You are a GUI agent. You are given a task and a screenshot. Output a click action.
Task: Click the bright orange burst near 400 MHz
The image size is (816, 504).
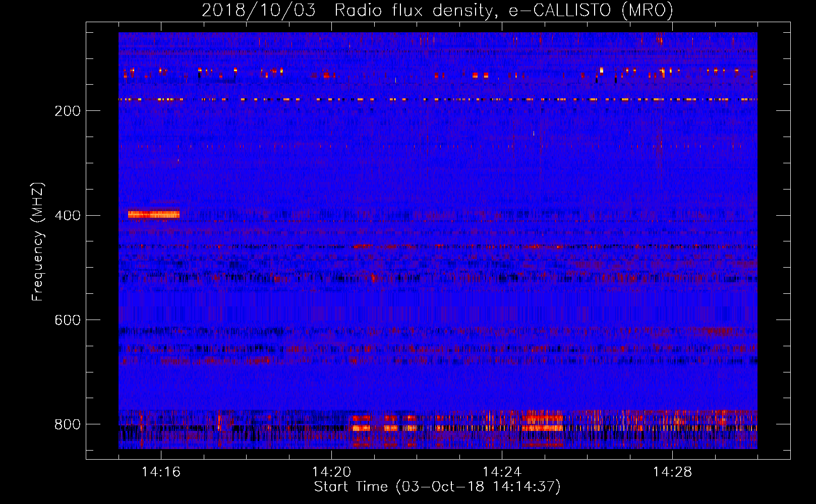154,215
